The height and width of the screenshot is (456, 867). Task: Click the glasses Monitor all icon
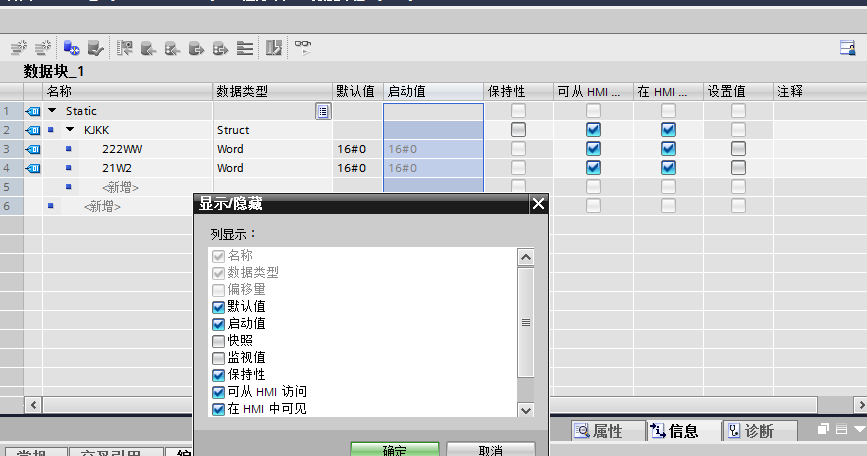click(302, 48)
